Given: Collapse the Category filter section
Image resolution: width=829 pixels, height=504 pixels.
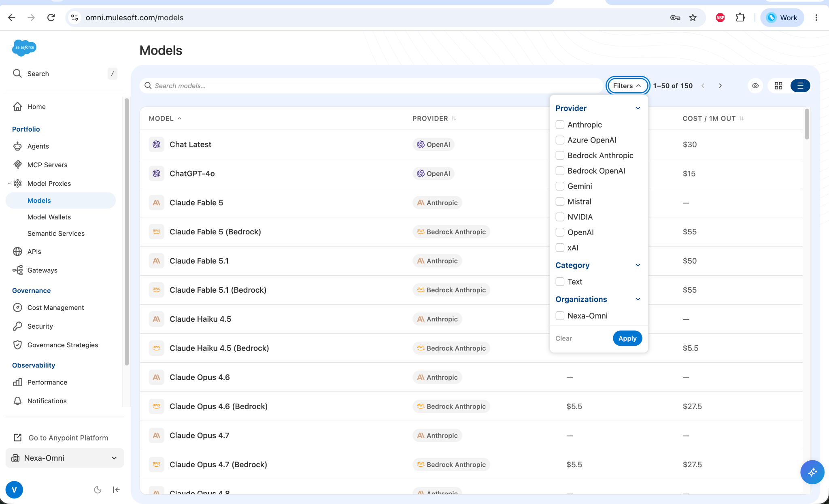Looking at the screenshot, I should (638, 265).
